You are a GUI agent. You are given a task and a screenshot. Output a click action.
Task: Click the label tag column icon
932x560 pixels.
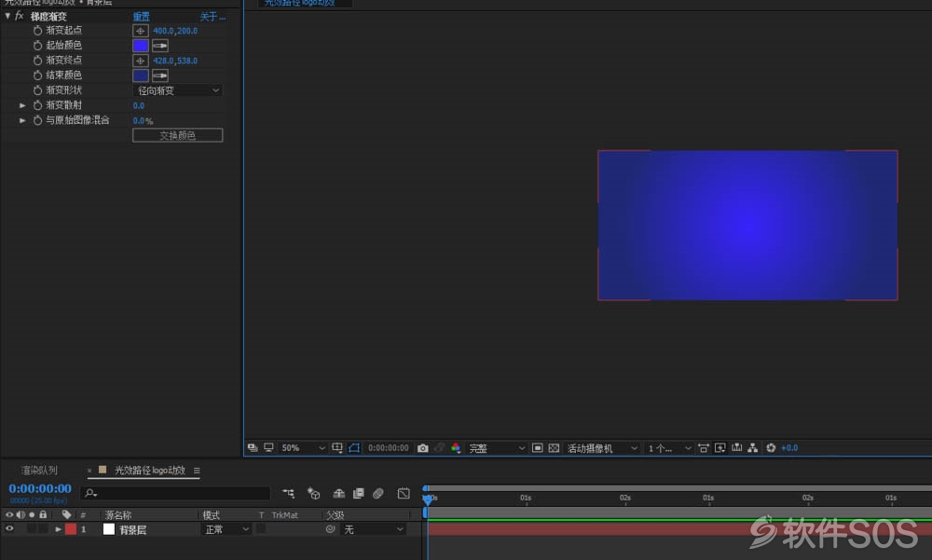(x=66, y=515)
